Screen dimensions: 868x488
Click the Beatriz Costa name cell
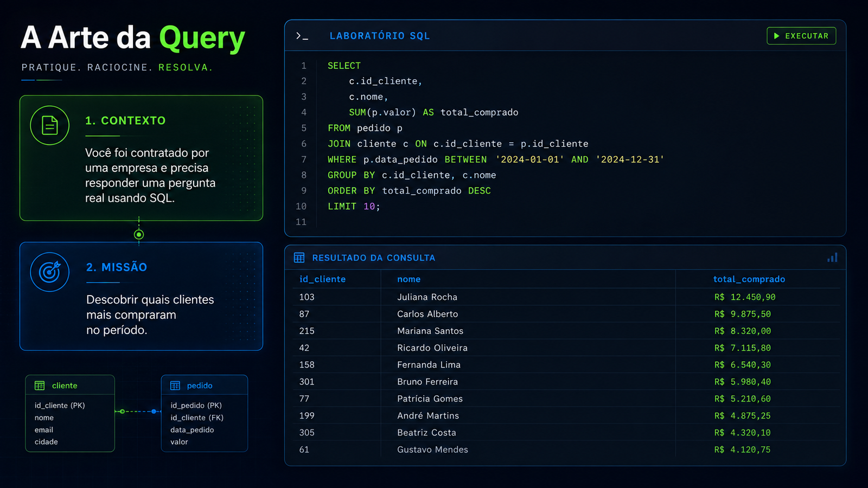pyautogui.click(x=426, y=433)
